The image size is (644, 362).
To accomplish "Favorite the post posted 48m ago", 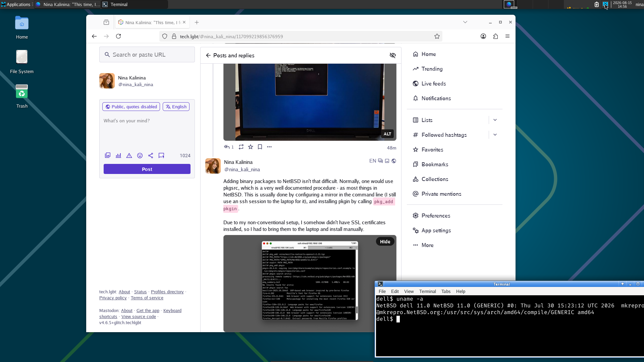I will [251, 147].
